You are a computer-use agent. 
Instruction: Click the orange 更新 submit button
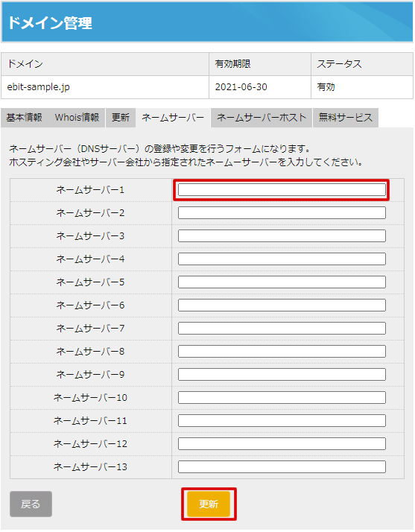point(209,504)
